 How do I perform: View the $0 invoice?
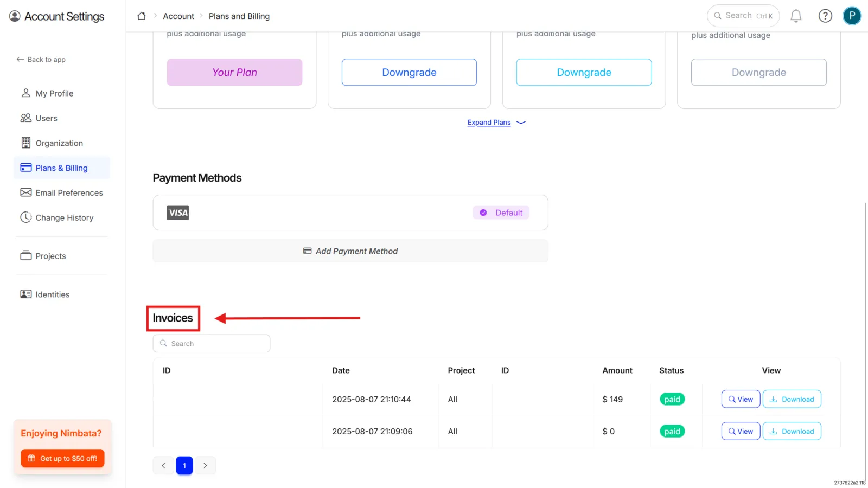pos(741,431)
